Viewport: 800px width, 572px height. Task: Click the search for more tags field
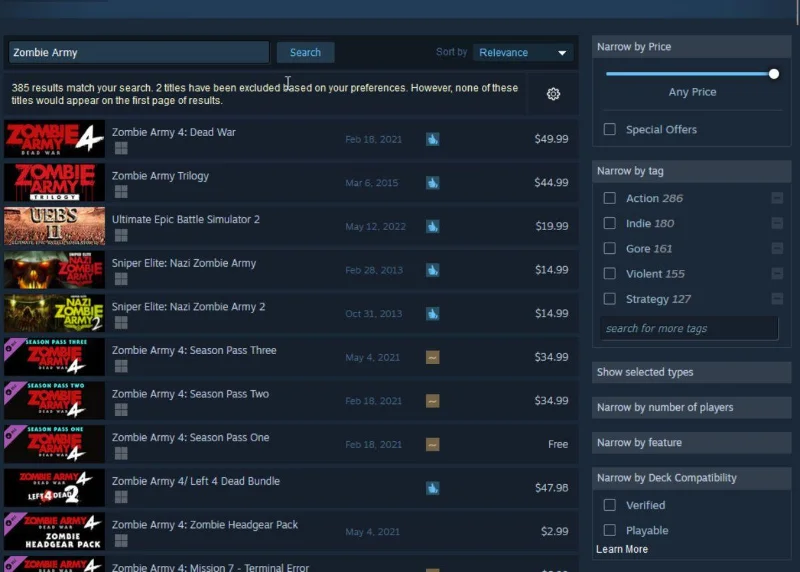point(689,328)
